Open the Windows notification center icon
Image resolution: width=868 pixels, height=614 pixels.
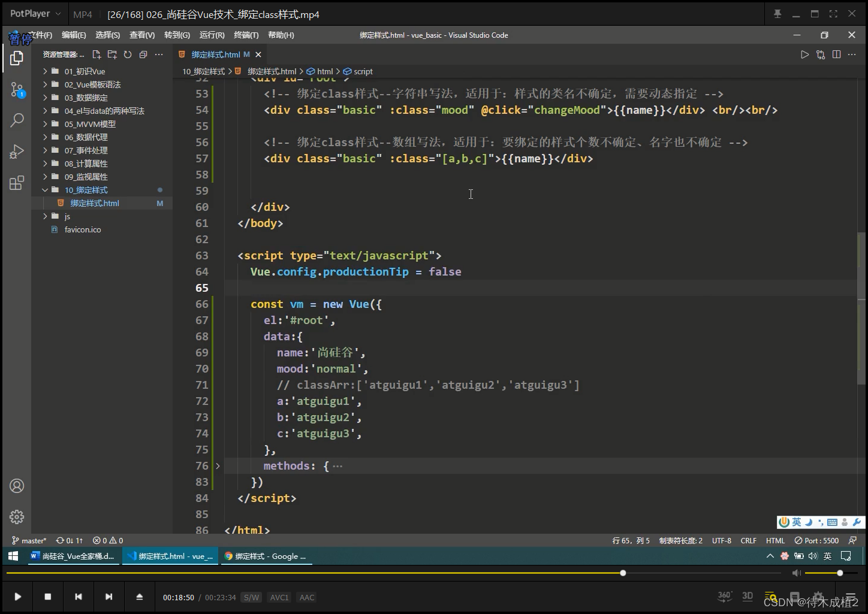coord(846,556)
